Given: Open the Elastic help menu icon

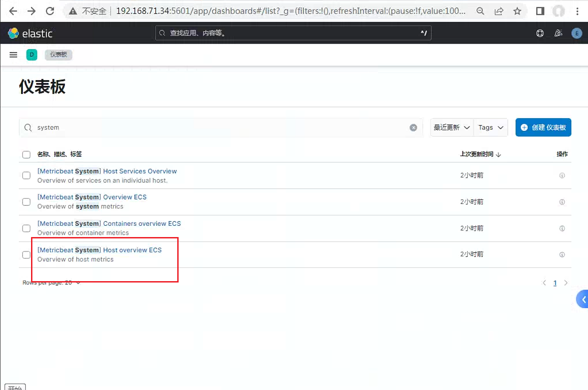Looking at the screenshot, I should 540,33.
